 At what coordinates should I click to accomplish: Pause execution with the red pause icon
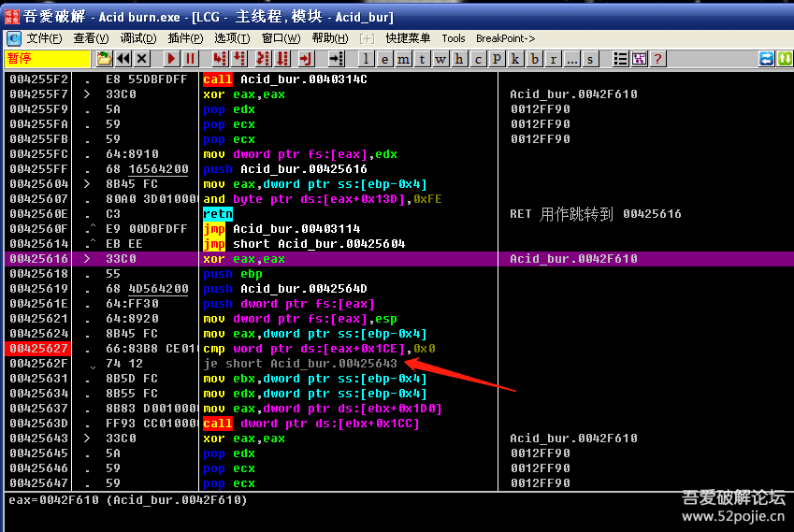pyautogui.click(x=190, y=59)
